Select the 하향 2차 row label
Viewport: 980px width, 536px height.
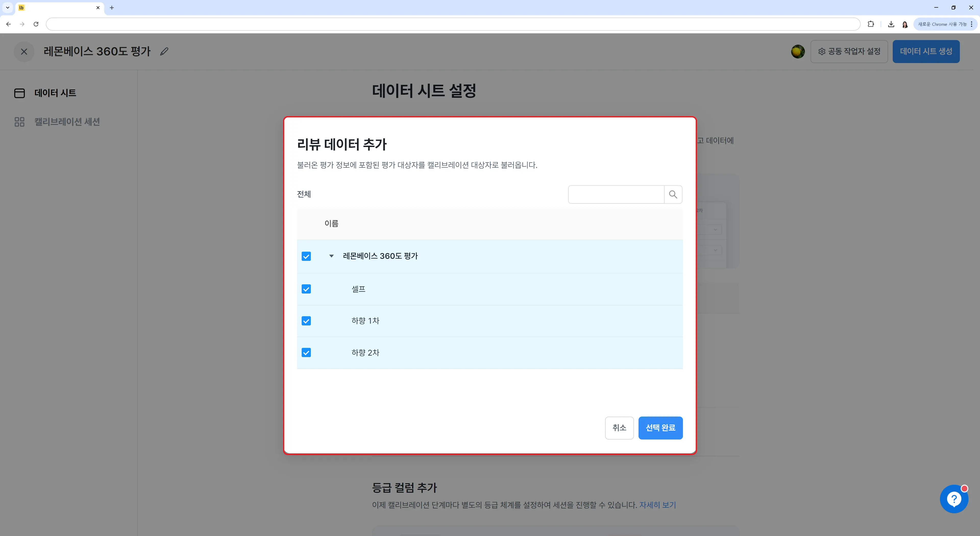[x=365, y=353]
